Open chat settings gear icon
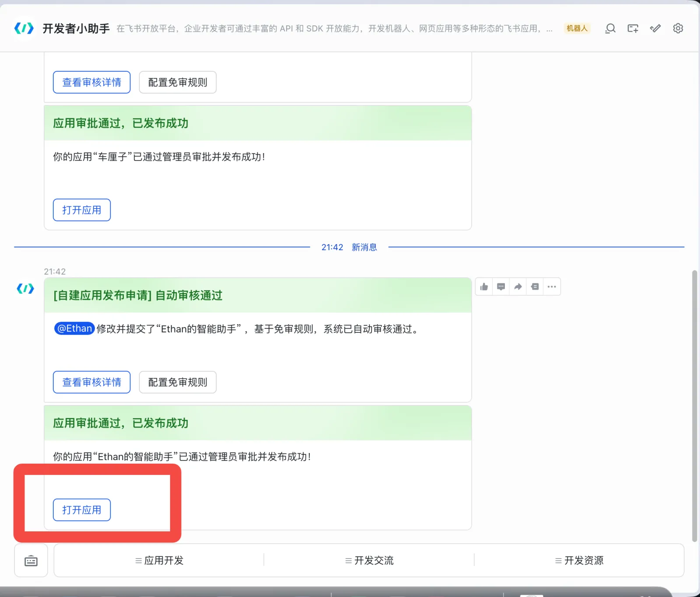The height and width of the screenshot is (597, 700). click(x=678, y=28)
